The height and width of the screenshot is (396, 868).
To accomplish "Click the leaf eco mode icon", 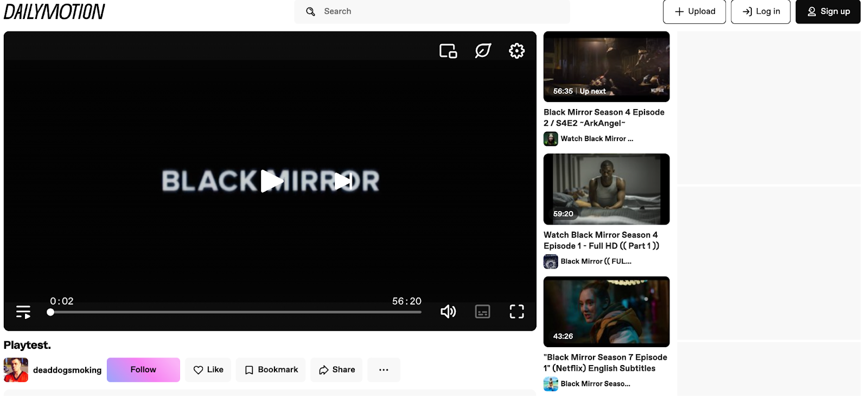I will coord(483,51).
